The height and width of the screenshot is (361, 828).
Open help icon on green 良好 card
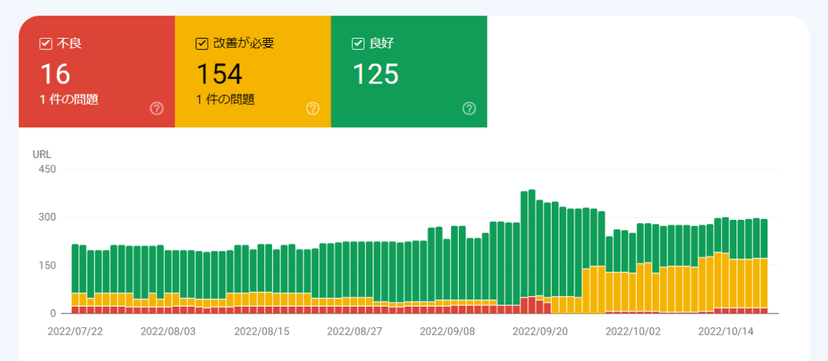coord(469,109)
